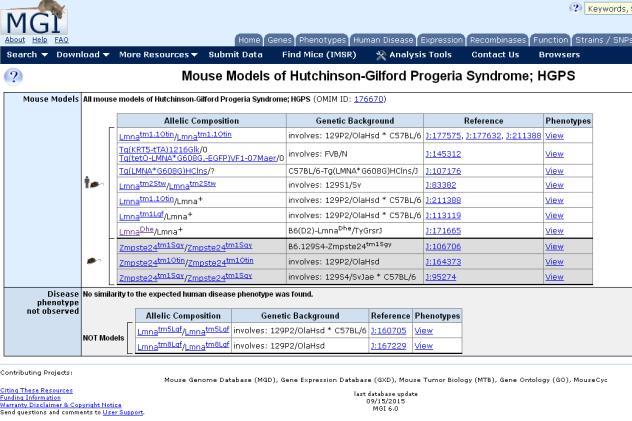
Task: Open the Browsers menu item
Action: [x=559, y=54]
